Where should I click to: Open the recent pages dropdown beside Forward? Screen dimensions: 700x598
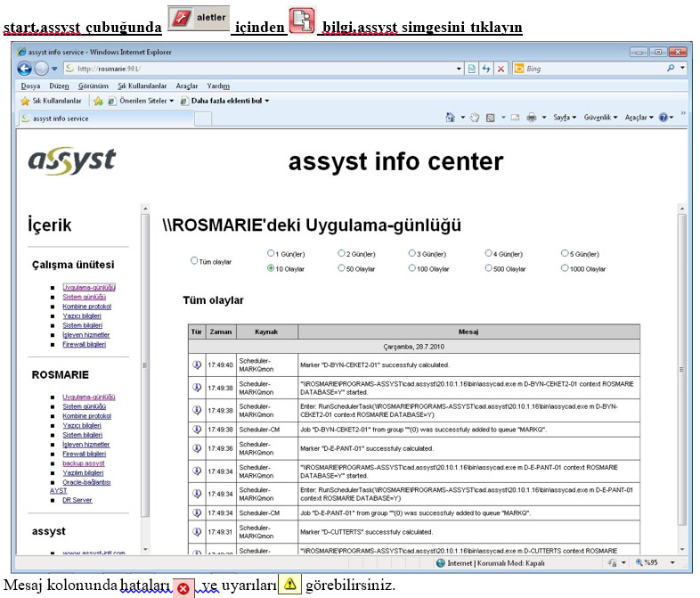coord(54,69)
